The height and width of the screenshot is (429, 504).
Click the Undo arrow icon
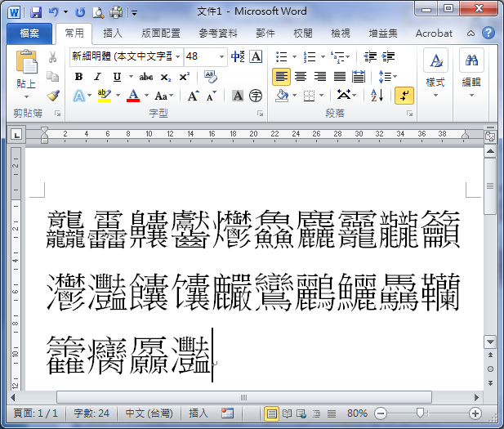54,12
